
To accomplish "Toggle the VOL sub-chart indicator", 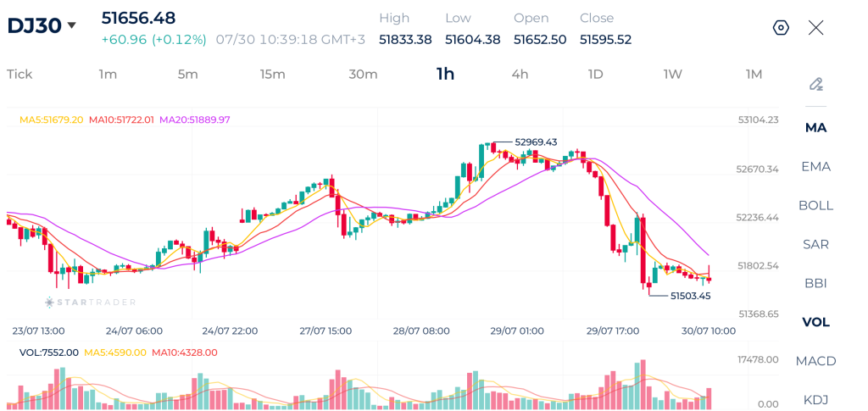I will pyautogui.click(x=816, y=322).
